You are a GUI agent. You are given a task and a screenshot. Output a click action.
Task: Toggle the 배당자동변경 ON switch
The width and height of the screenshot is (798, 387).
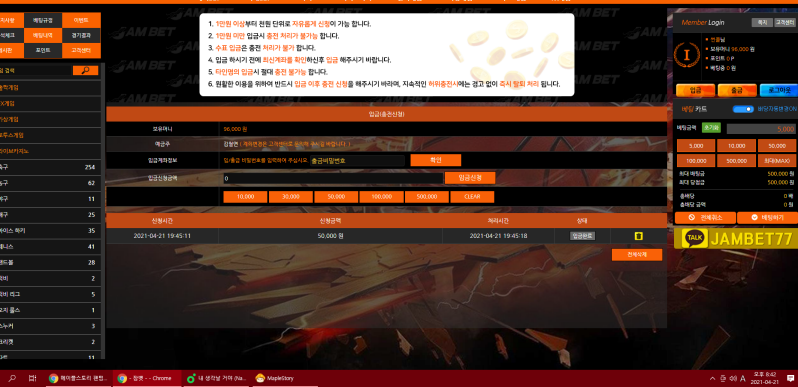(x=743, y=109)
